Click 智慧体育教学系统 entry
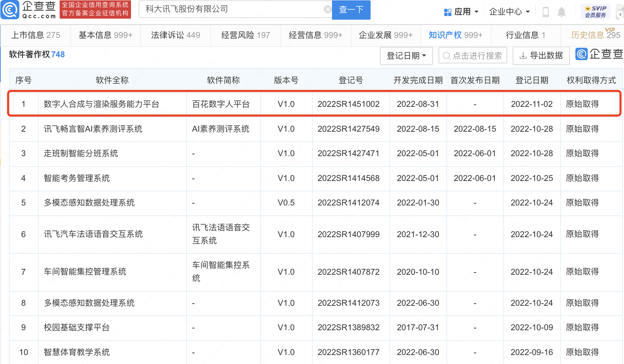 tap(77, 352)
